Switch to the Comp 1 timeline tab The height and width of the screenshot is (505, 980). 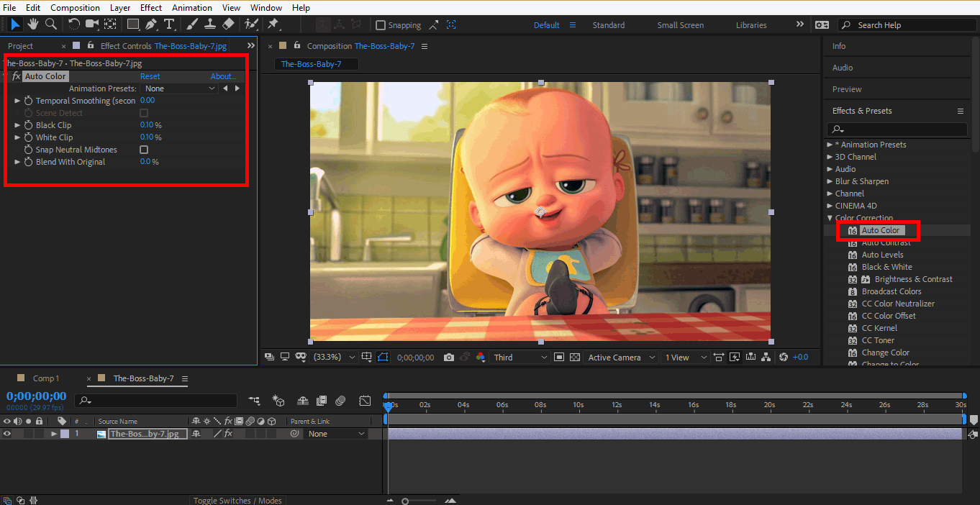pyautogui.click(x=46, y=378)
